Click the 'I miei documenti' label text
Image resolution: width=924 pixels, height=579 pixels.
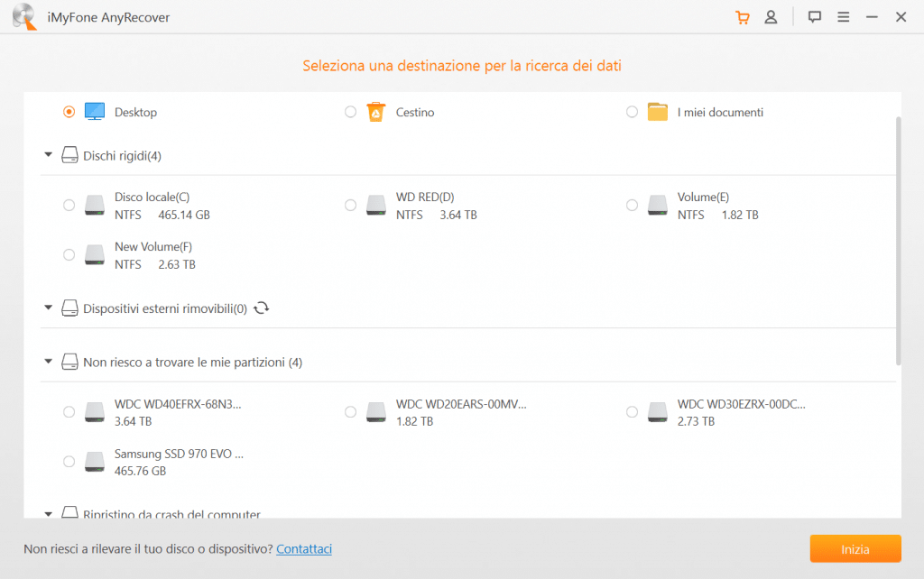[x=720, y=112]
